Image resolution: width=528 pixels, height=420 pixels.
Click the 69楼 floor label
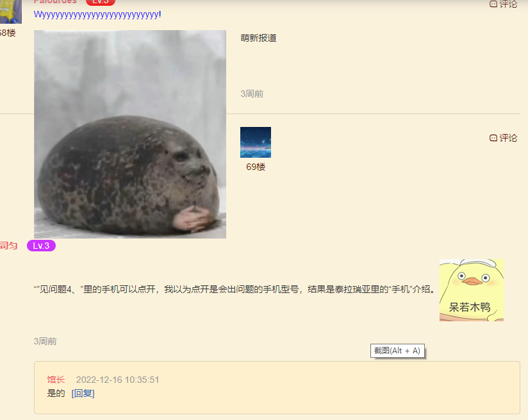pyautogui.click(x=256, y=167)
